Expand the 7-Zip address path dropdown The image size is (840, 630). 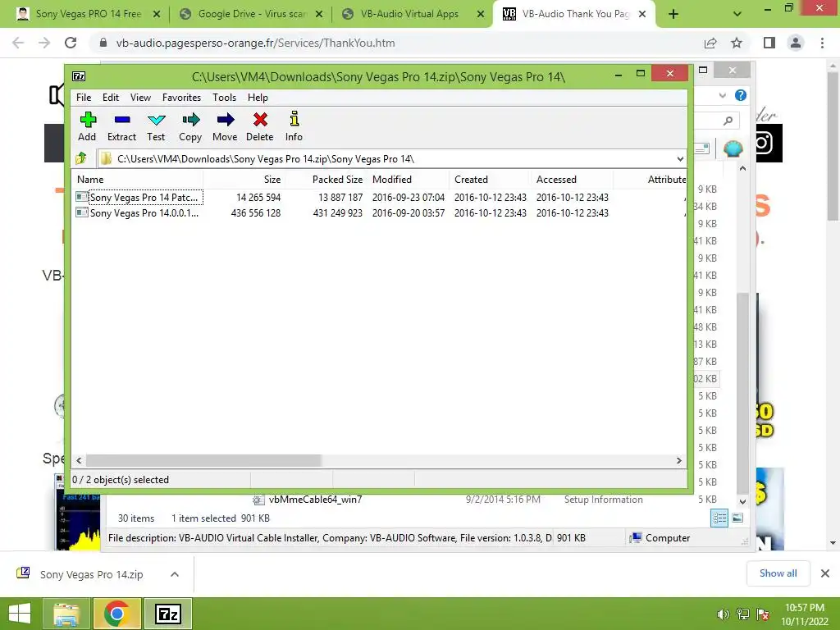pos(680,158)
